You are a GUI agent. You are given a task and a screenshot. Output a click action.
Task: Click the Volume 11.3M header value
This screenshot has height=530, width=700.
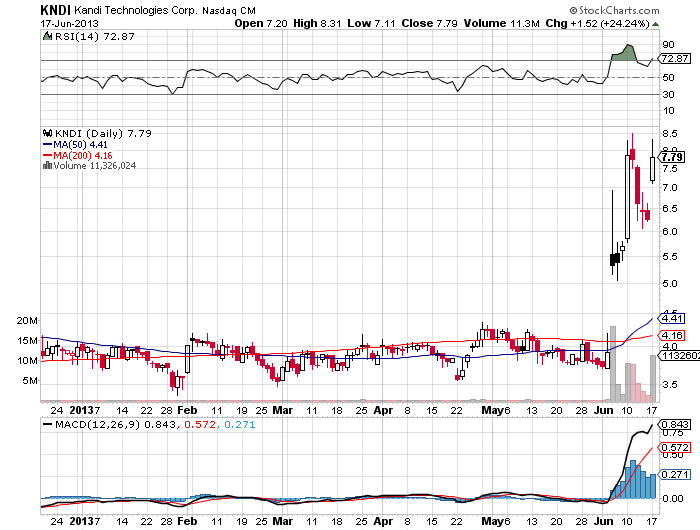coord(501,24)
